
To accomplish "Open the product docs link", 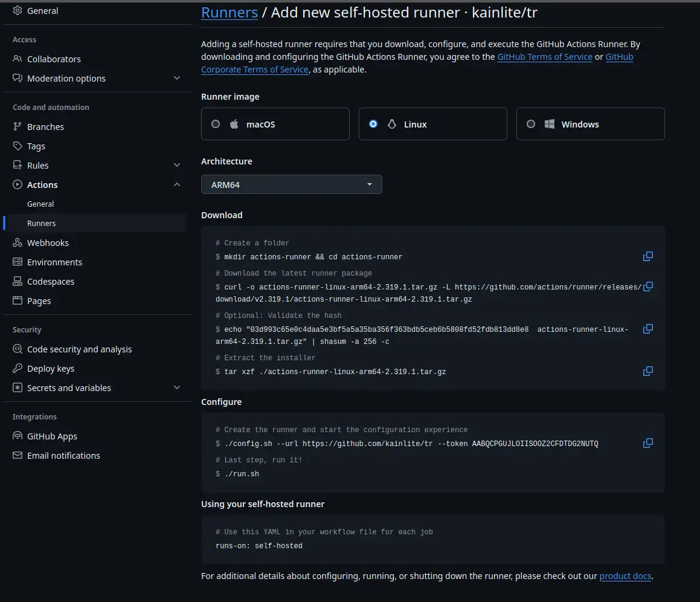I will pyautogui.click(x=625, y=576).
